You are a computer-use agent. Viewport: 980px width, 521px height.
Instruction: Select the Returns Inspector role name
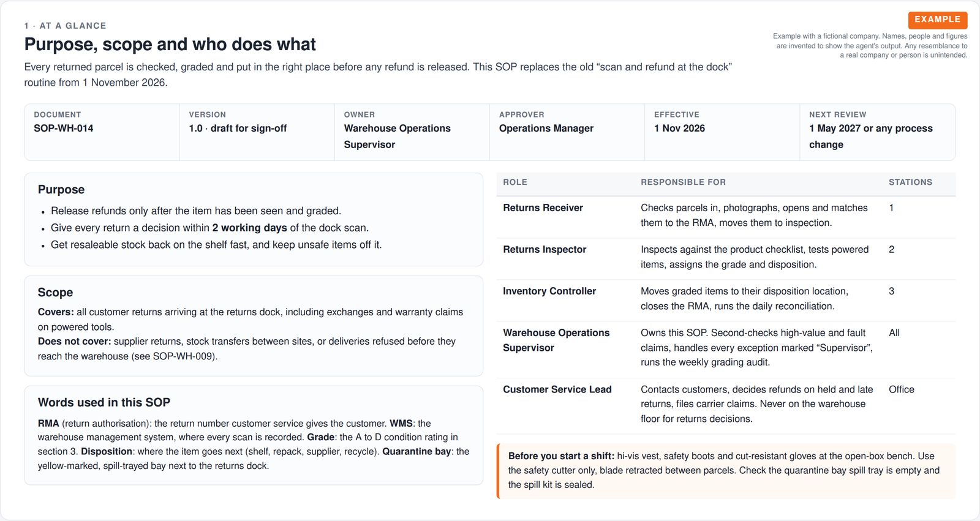point(545,250)
